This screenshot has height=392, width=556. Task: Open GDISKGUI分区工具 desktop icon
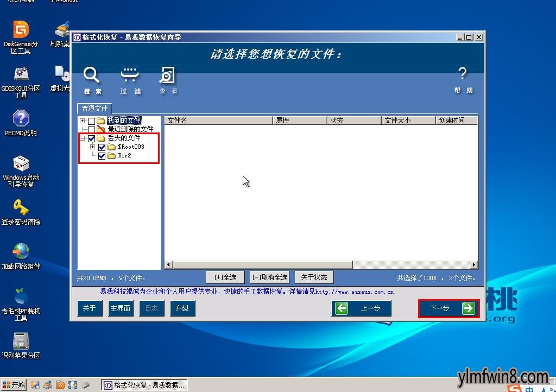click(x=21, y=82)
